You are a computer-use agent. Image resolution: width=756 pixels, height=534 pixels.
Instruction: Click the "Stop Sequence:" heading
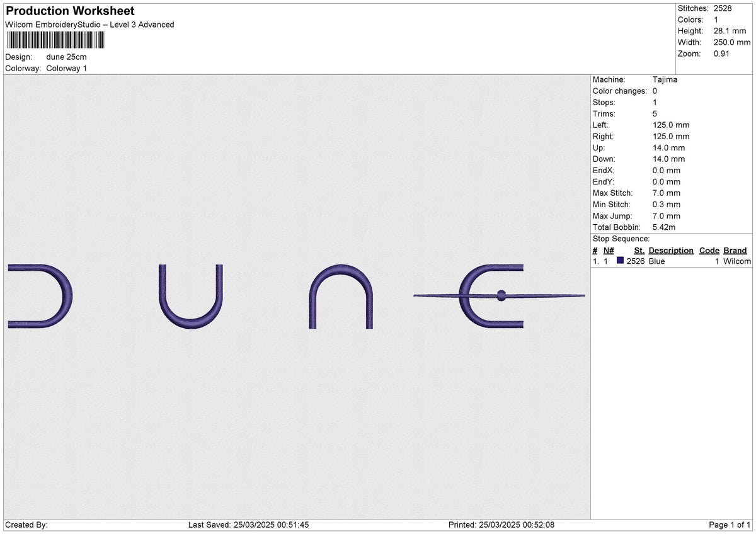pyautogui.click(x=621, y=239)
